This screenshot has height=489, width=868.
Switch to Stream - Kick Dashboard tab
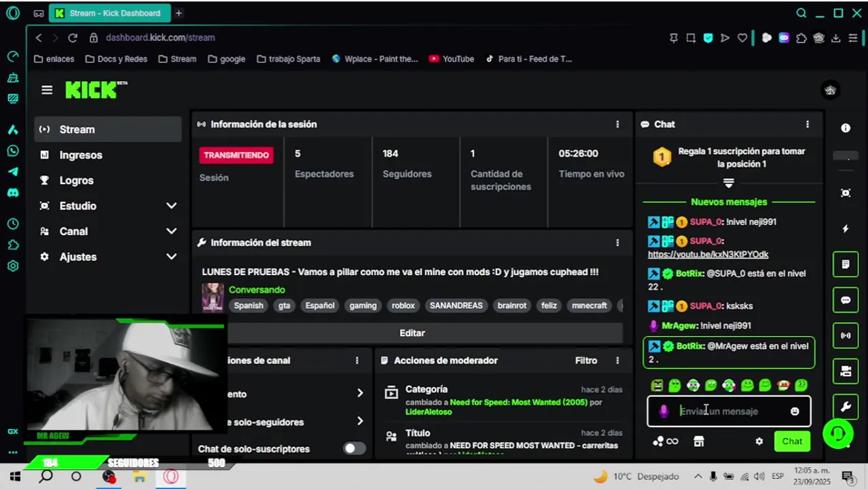[109, 13]
